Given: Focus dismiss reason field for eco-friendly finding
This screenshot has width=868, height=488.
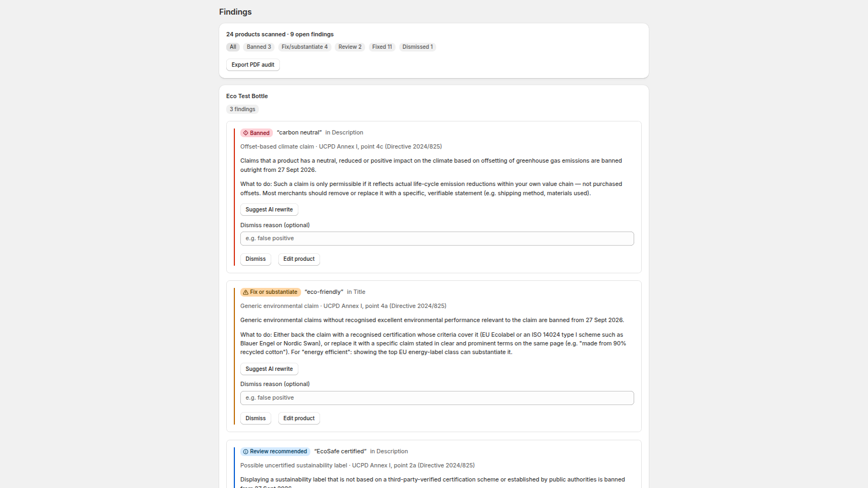Looking at the screenshot, I should pos(437,398).
